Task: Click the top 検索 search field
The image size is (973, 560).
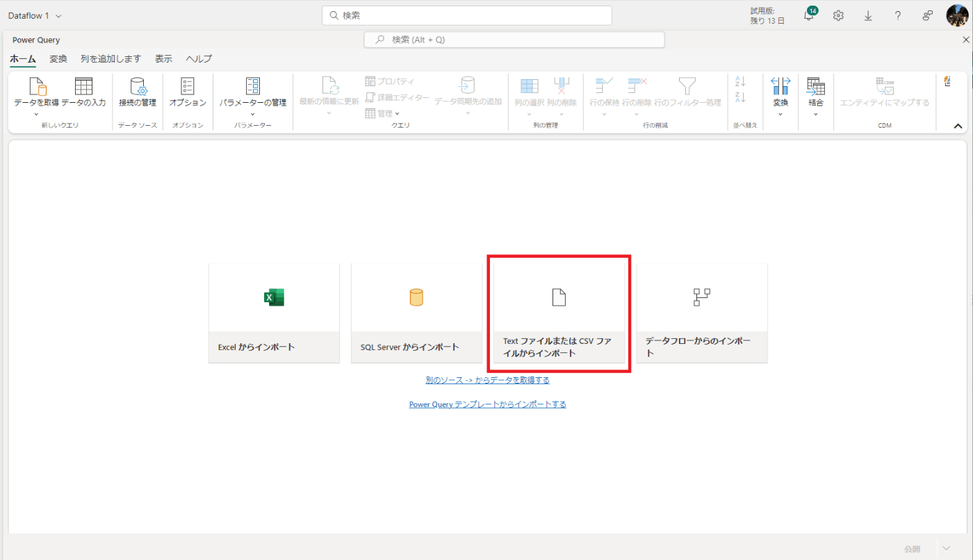Action: (x=467, y=15)
